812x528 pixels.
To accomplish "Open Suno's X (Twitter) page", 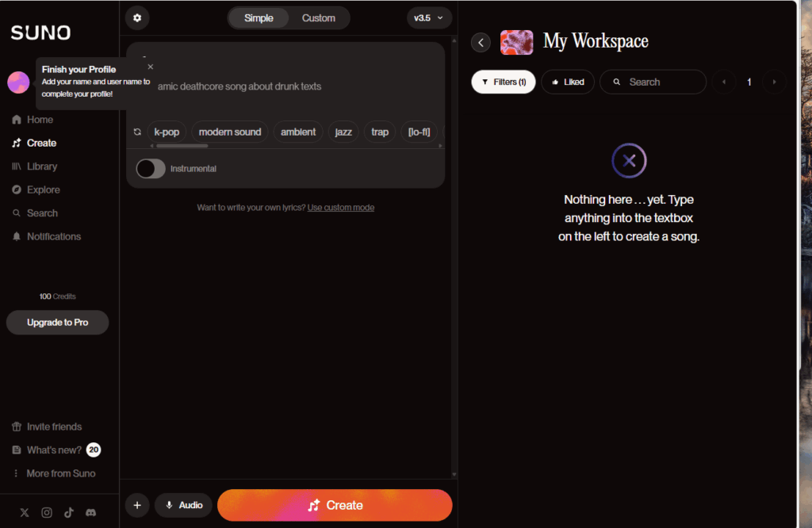I will [x=25, y=512].
